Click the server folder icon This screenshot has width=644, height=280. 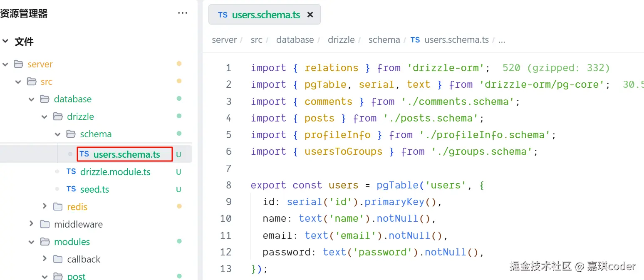[18, 64]
